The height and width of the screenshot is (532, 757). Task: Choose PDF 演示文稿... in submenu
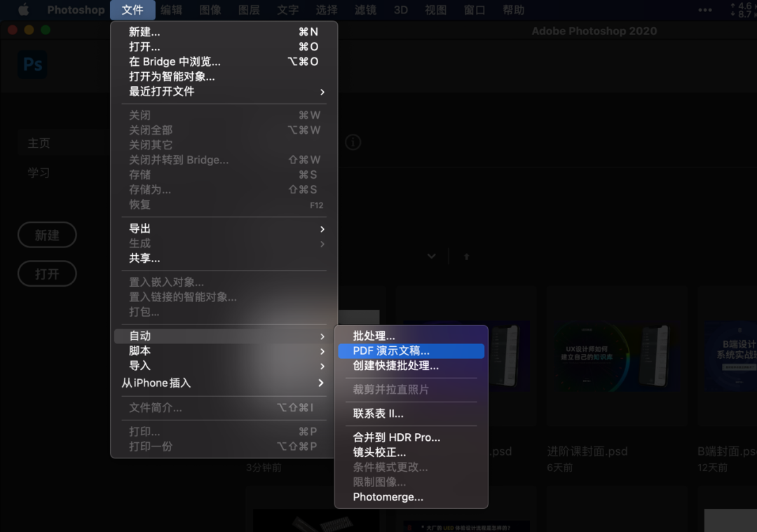[x=411, y=351]
